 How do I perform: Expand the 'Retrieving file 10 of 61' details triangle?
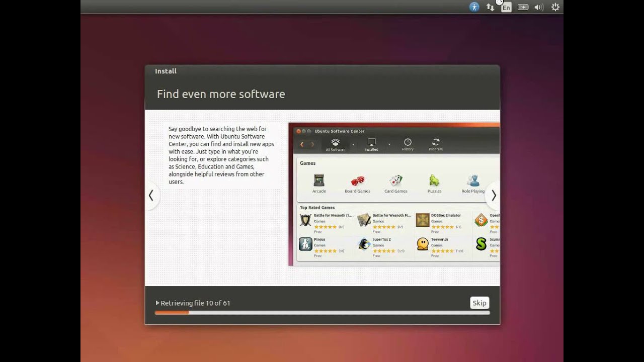coord(157,303)
